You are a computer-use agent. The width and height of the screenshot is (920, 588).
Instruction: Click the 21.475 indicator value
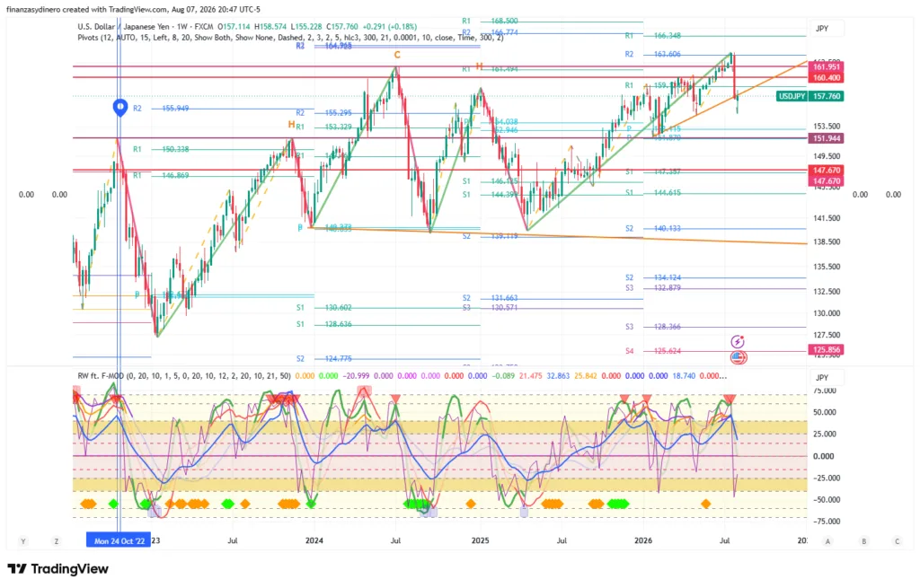coord(530,376)
